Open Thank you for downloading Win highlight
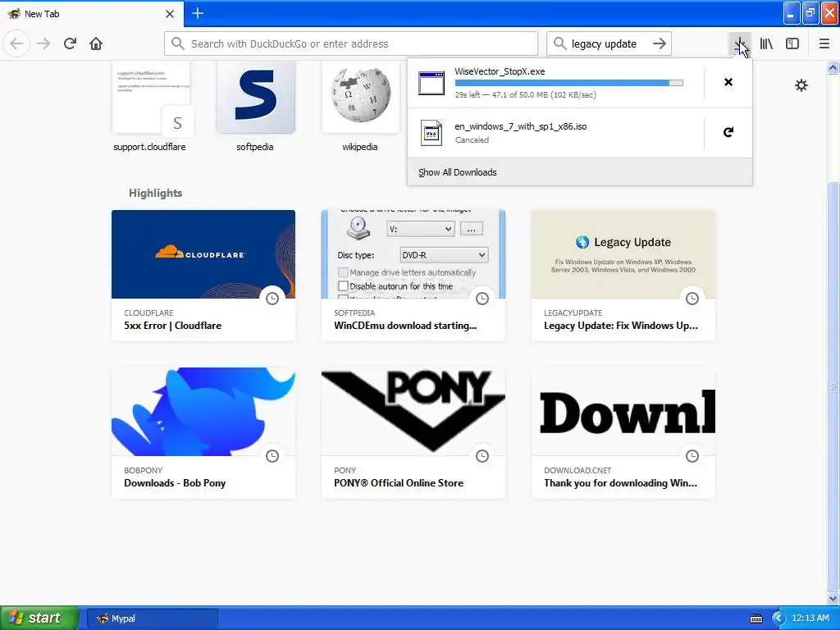 (x=623, y=433)
